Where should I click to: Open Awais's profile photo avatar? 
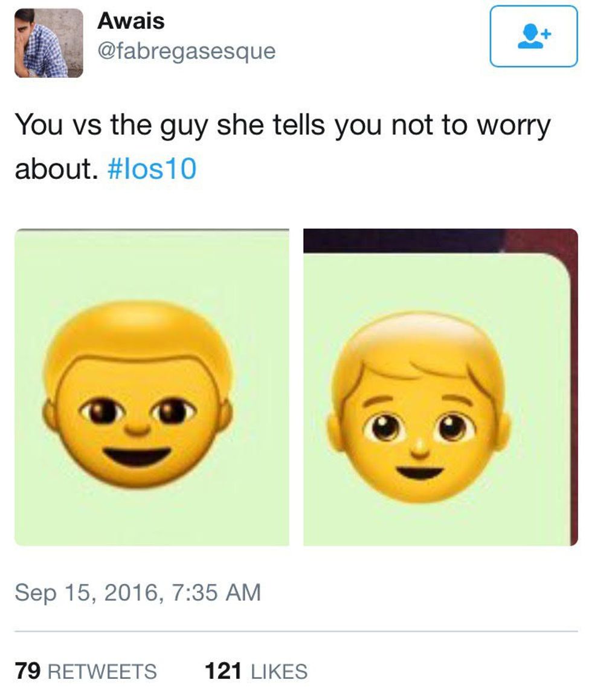(48, 43)
